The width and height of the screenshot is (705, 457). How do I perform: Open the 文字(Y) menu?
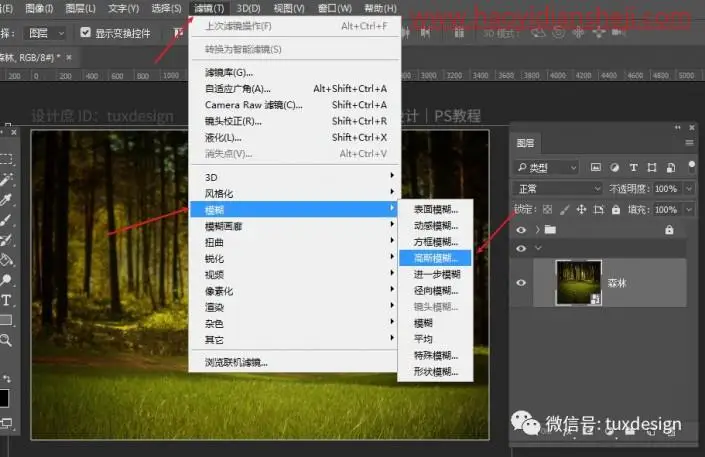(x=124, y=8)
